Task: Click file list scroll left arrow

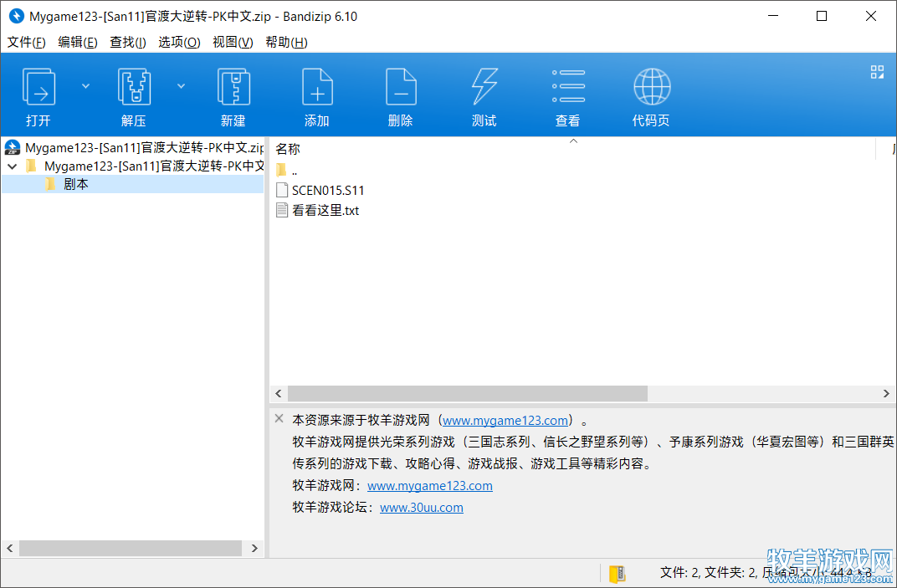Action: [x=279, y=393]
